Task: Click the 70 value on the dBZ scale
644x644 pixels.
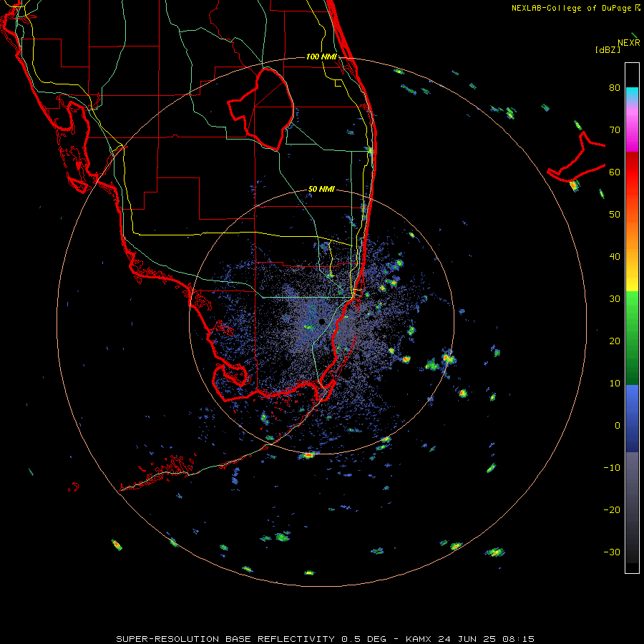Action: coord(615,130)
